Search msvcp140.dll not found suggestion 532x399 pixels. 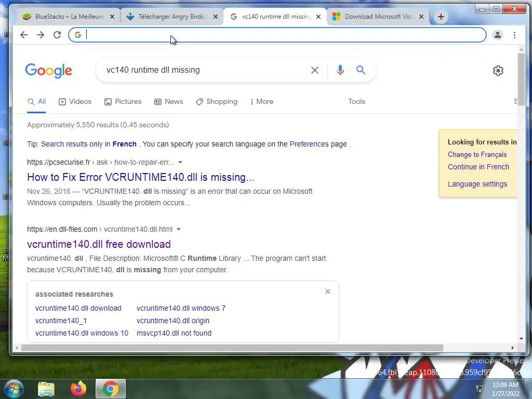[x=174, y=333]
